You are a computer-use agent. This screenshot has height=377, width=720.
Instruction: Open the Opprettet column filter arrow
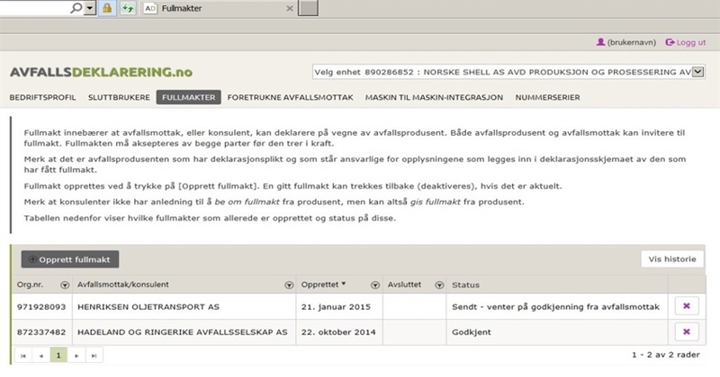(x=375, y=285)
